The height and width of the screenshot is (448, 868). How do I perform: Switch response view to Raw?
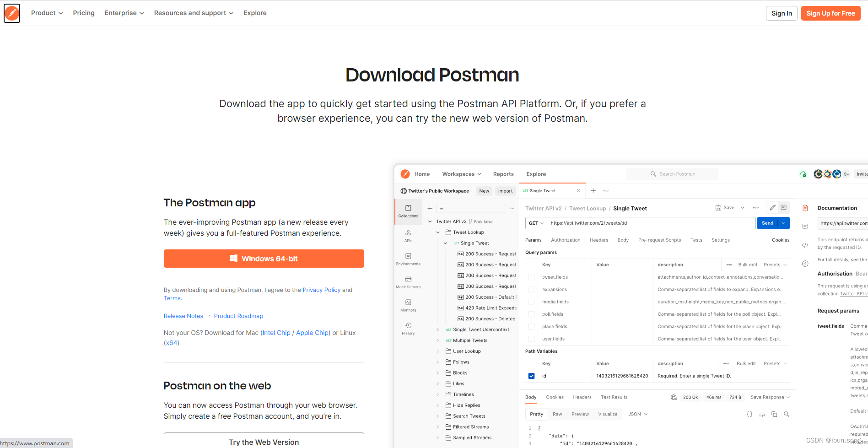(557, 414)
